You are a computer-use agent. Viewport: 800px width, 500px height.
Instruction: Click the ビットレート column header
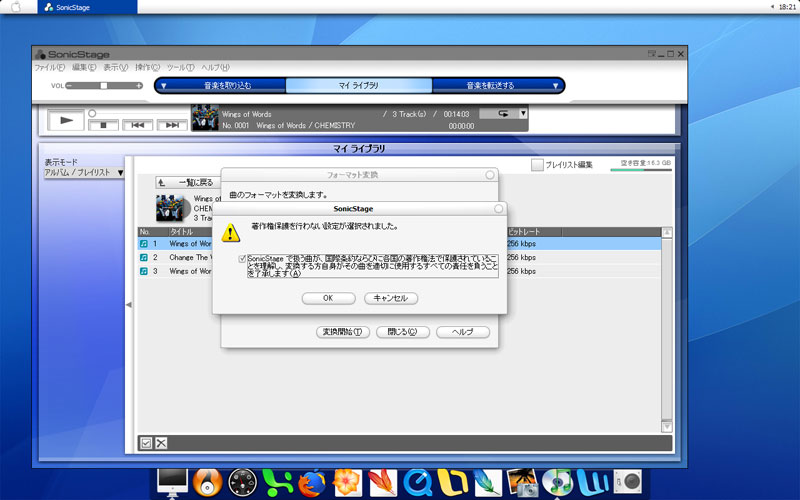pyautogui.click(x=534, y=232)
